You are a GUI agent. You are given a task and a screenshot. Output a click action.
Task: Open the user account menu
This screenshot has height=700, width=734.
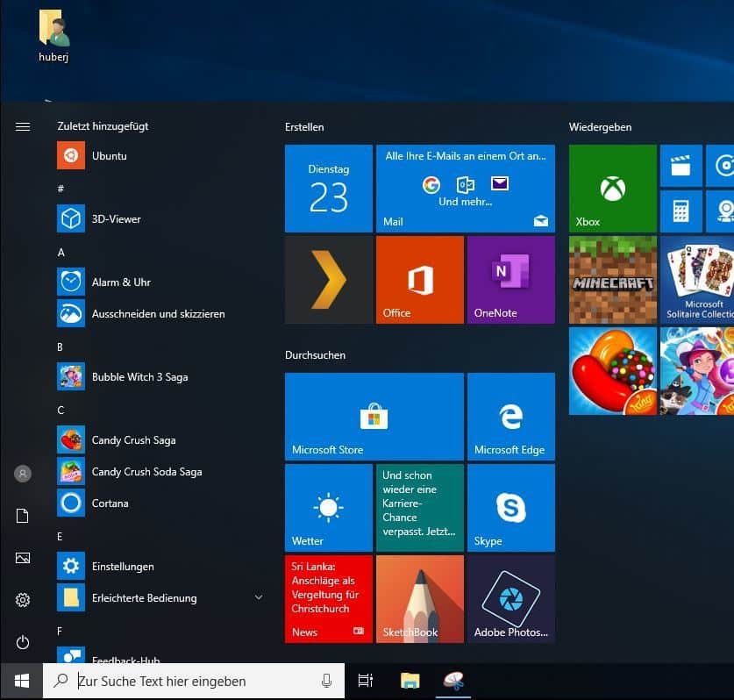point(23,474)
